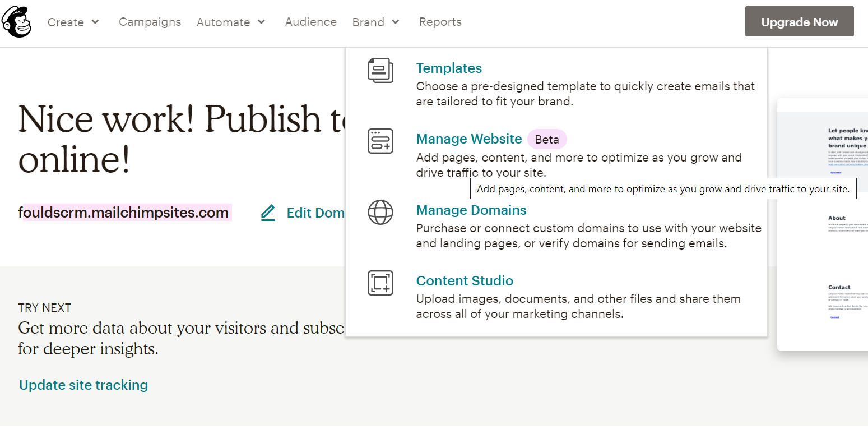Click the Edit Domain link text
The image size is (868, 438).
315,213
